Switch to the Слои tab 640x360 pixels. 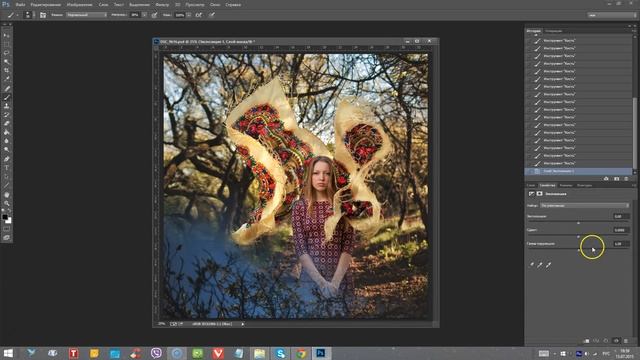point(531,185)
